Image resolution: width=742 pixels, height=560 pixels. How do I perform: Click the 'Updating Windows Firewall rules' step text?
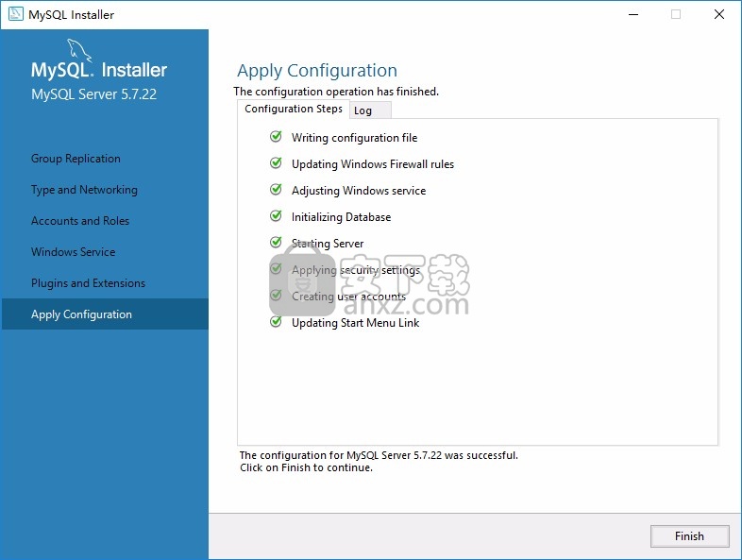[x=373, y=164]
